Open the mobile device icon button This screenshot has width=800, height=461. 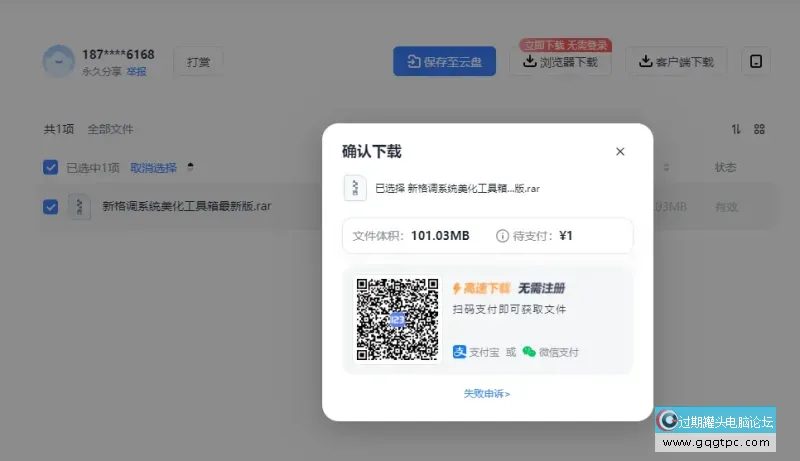756,61
